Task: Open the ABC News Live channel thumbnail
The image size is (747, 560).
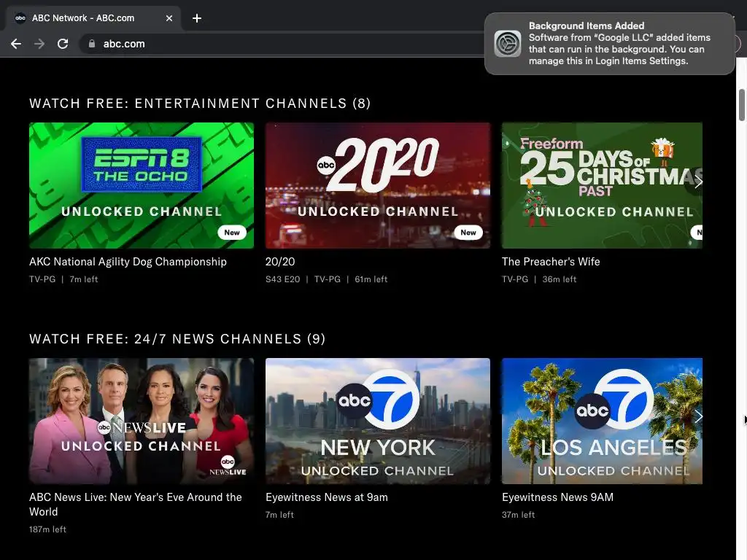Action: [x=142, y=421]
